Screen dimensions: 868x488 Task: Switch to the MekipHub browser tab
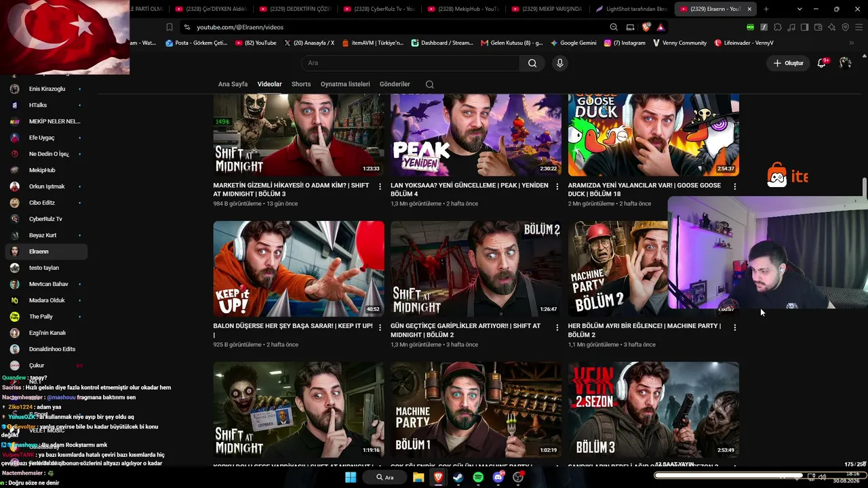coord(465,9)
